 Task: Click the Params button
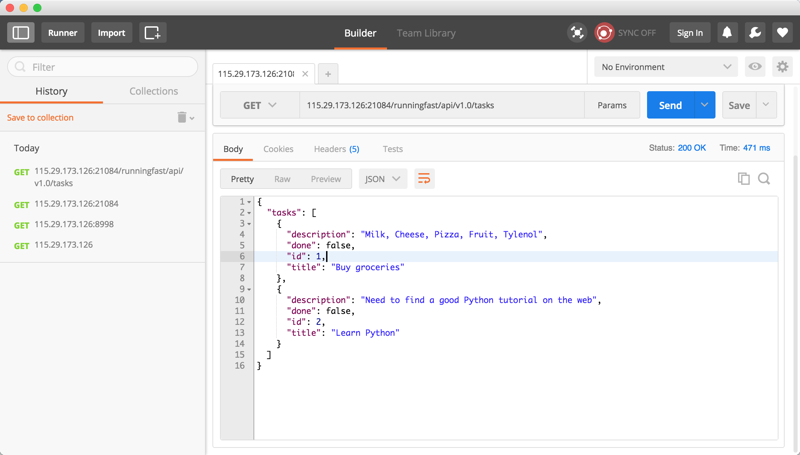click(612, 105)
